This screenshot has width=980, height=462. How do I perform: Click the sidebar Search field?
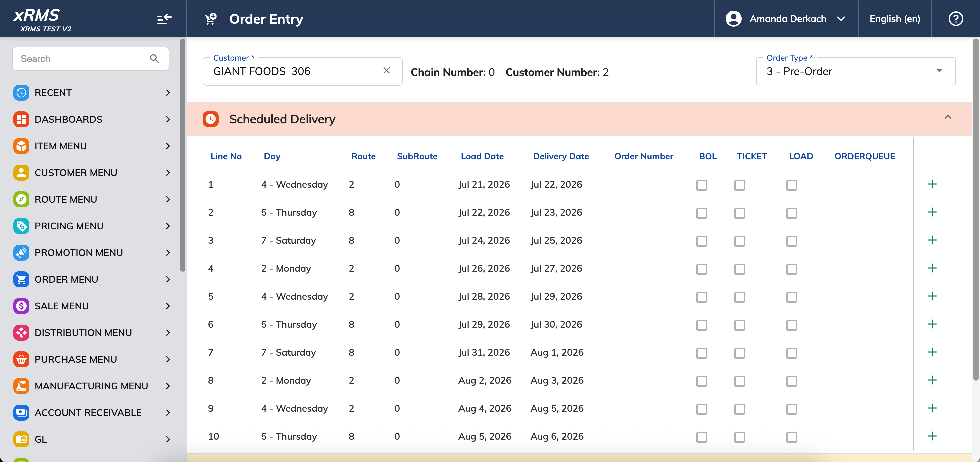coord(91,59)
